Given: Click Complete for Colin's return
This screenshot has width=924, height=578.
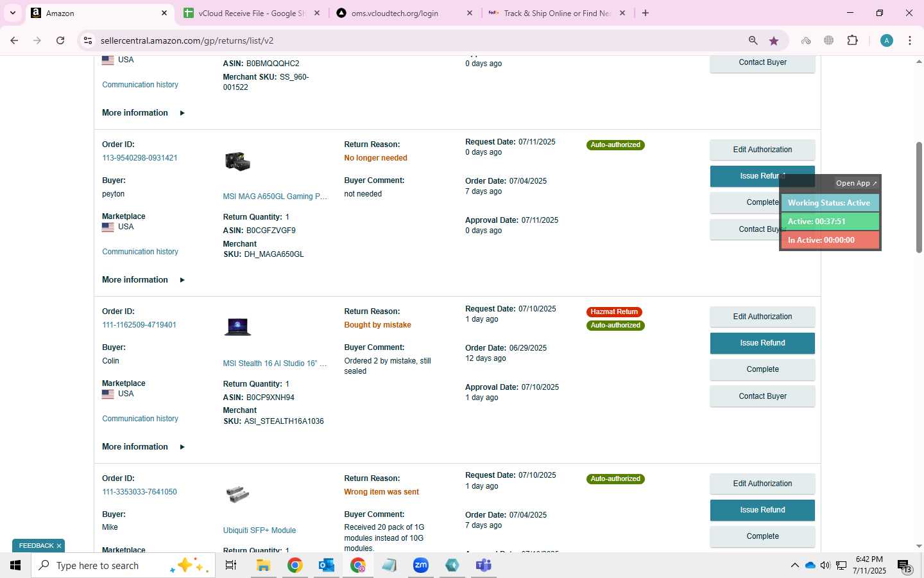Looking at the screenshot, I should tap(762, 369).
